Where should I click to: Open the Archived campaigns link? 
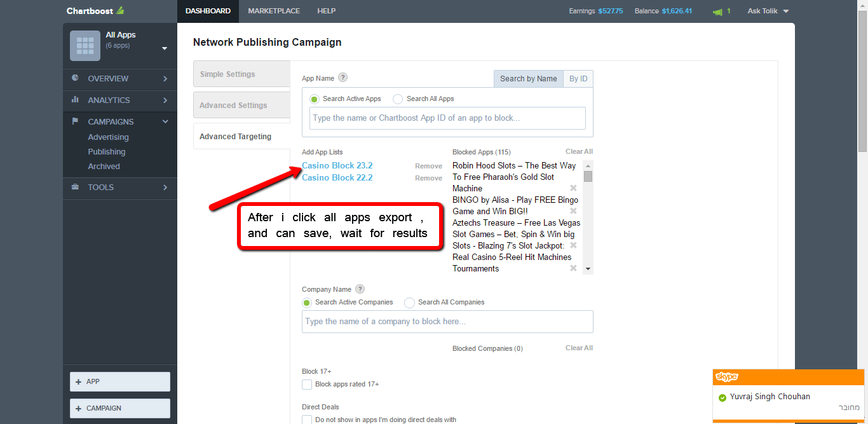pos(104,167)
